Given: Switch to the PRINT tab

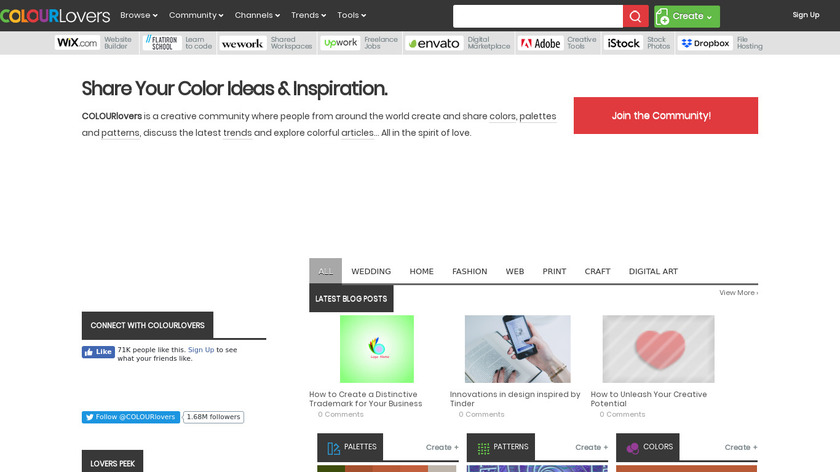Looking at the screenshot, I should click(x=554, y=271).
